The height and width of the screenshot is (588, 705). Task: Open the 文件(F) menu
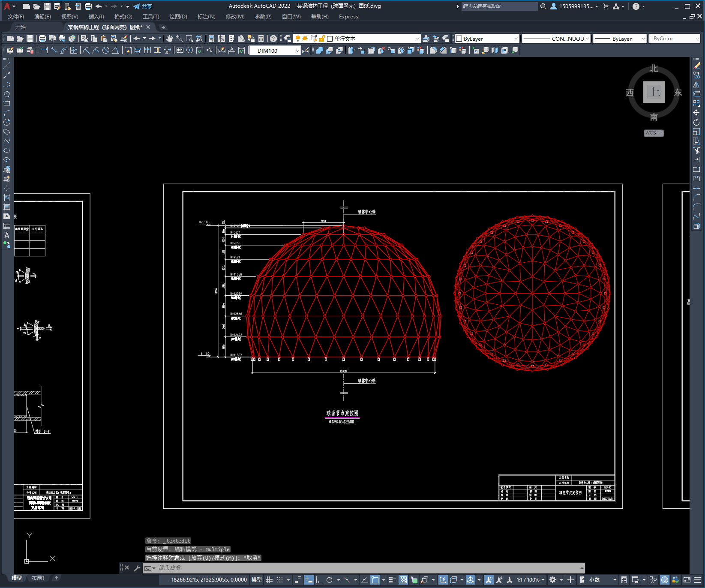(16, 17)
